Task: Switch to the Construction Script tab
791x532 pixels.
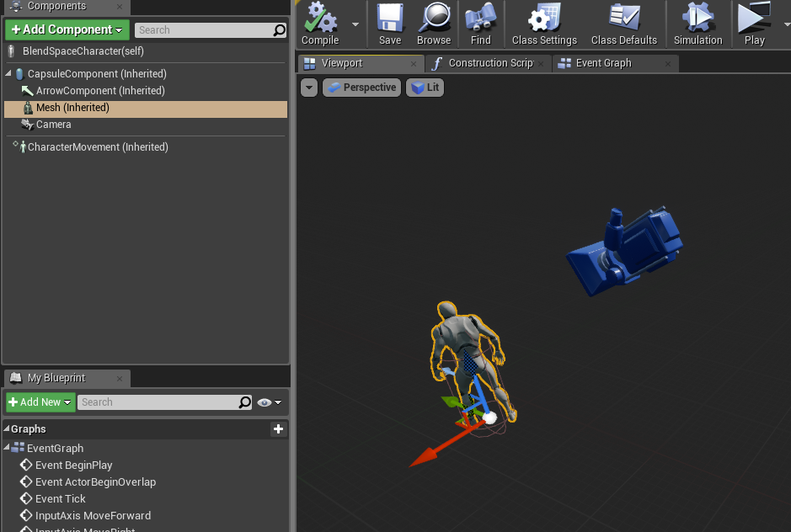Action: (x=484, y=62)
